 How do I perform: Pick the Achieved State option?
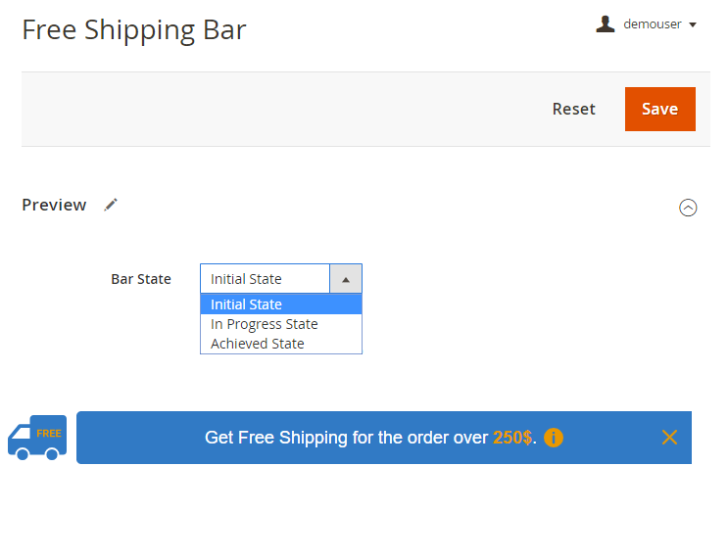(258, 344)
